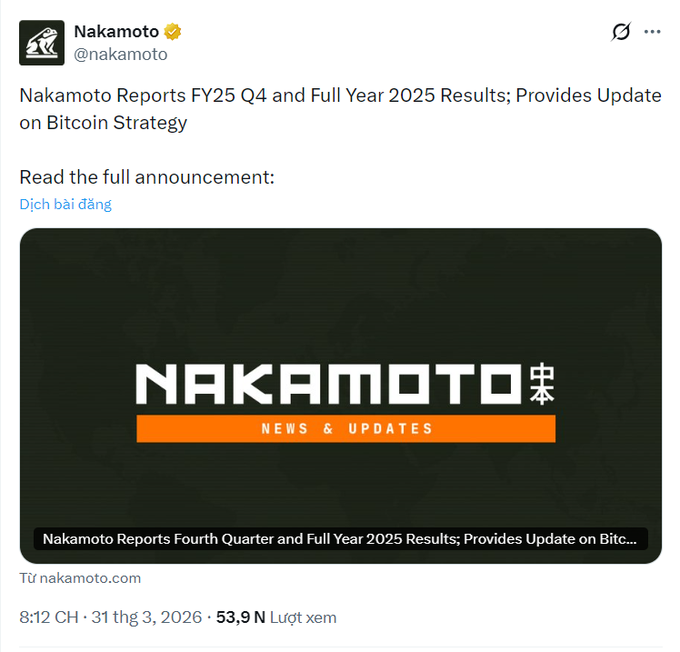Viewport: 680px width, 652px height.
Task: Click the date 31 thg 3, 2026
Action: (x=148, y=617)
